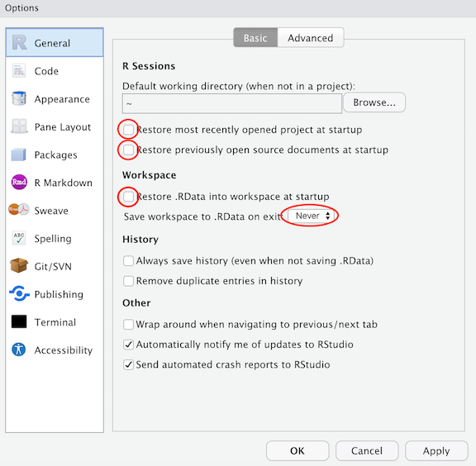Select Pane Layout label in sidebar

click(63, 127)
